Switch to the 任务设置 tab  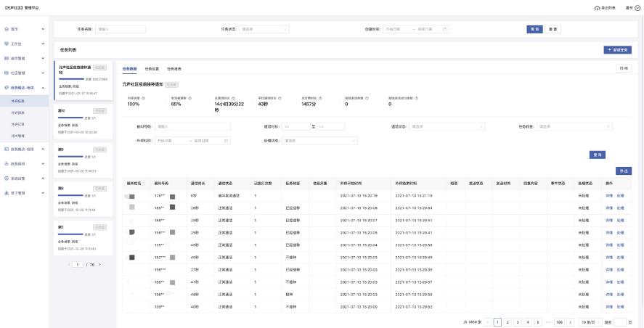152,68
